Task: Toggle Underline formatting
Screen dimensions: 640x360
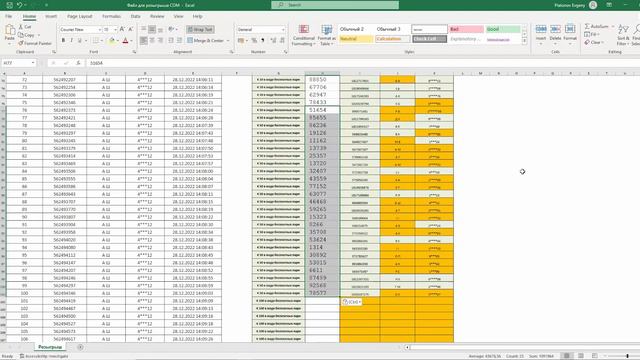Action: tap(80, 40)
